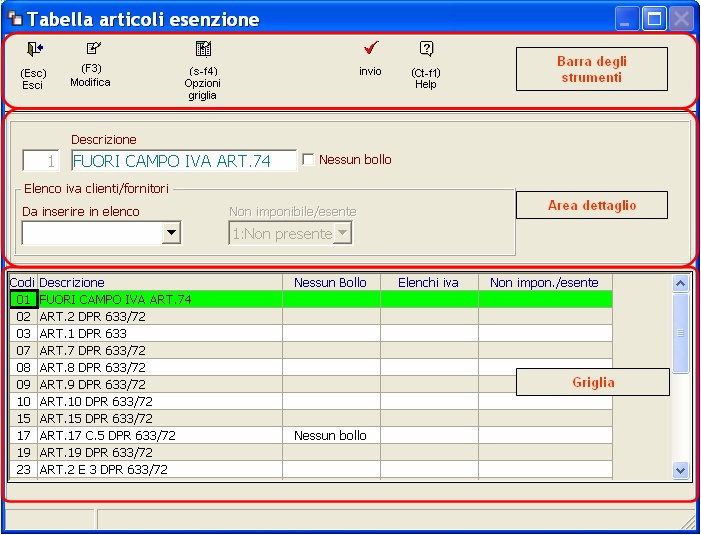The height and width of the screenshot is (535, 701).
Task: Click the Descrizione text field
Action: [184, 160]
